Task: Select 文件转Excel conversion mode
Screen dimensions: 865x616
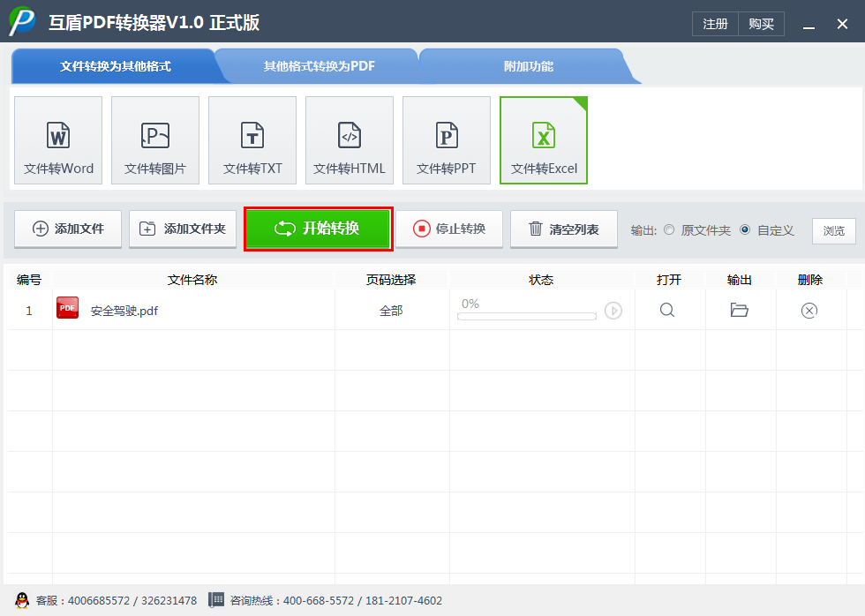Action: tap(543, 140)
